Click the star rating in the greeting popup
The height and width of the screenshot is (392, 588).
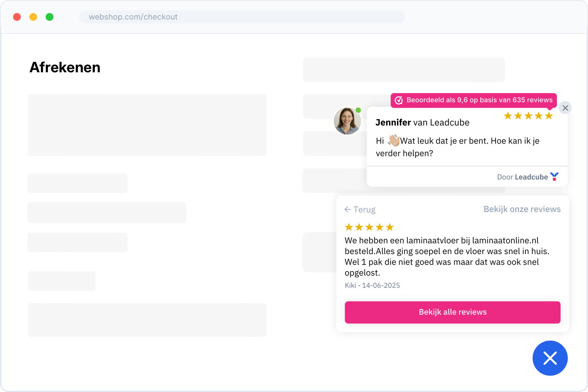click(528, 116)
